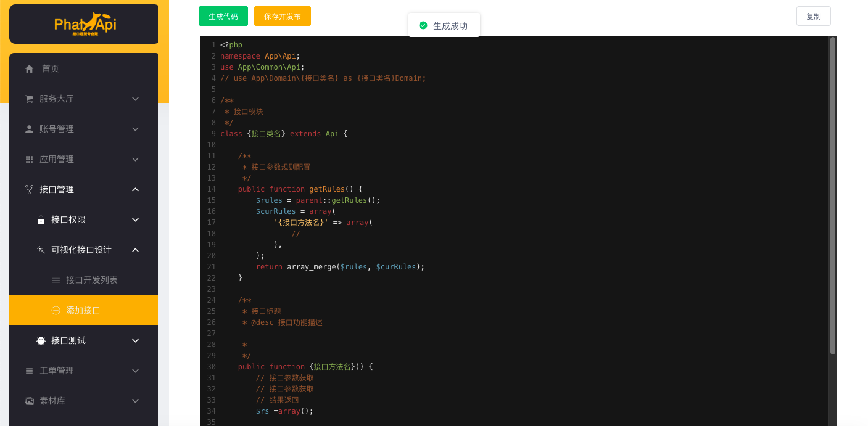This screenshot has height=426, width=868.
Task: Expand the 工单管理 menu chevron
Action: [x=136, y=371]
